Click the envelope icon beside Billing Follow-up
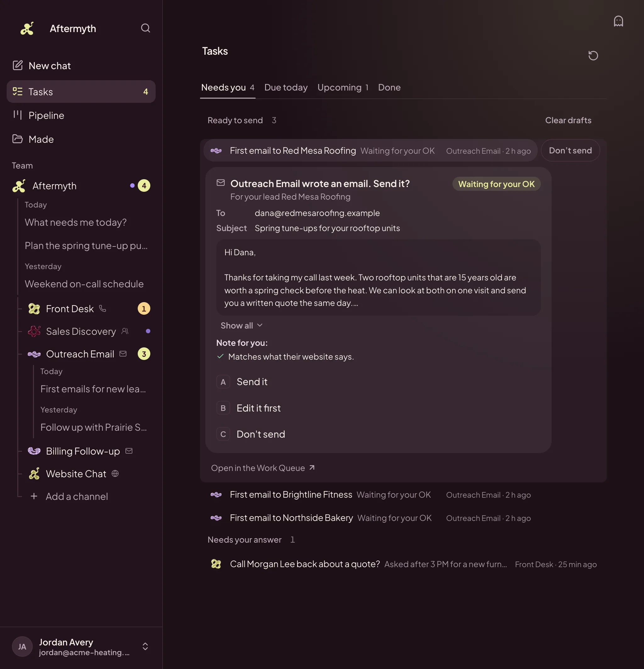The width and height of the screenshot is (644, 669). click(x=129, y=451)
